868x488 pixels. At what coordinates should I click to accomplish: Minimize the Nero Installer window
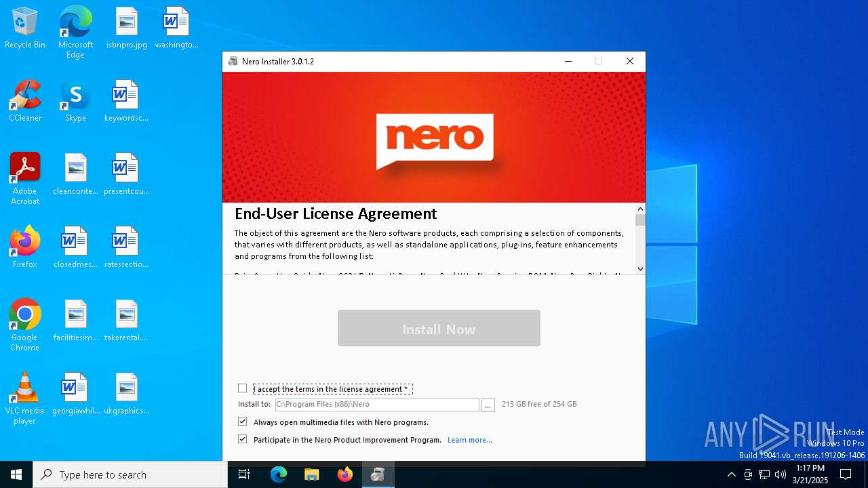pos(568,61)
